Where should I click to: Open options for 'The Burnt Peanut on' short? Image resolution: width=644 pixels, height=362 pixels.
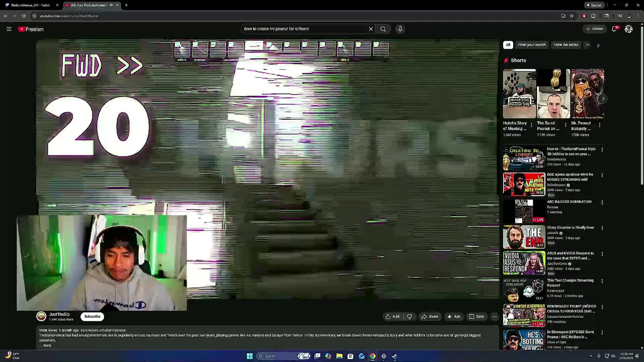(x=565, y=125)
